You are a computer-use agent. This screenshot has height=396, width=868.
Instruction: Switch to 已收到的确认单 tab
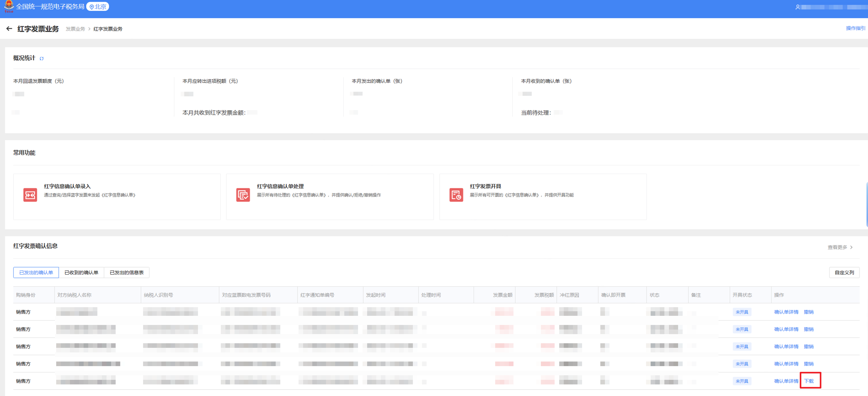pos(81,272)
